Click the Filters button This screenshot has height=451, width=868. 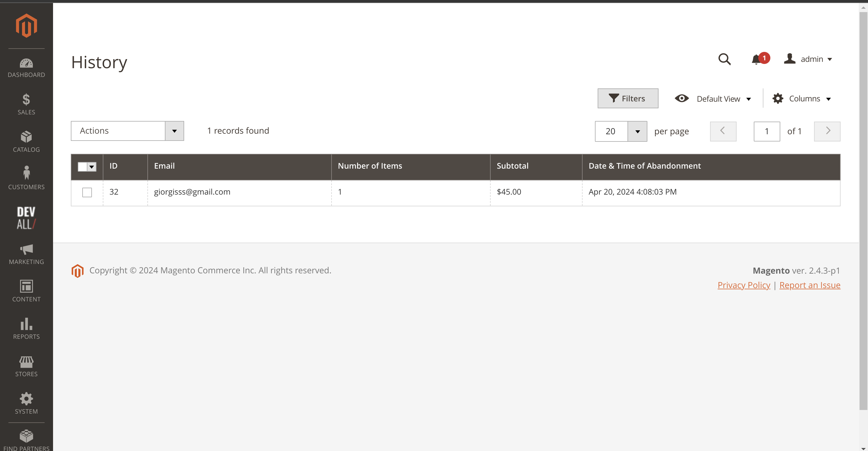tap(627, 99)
